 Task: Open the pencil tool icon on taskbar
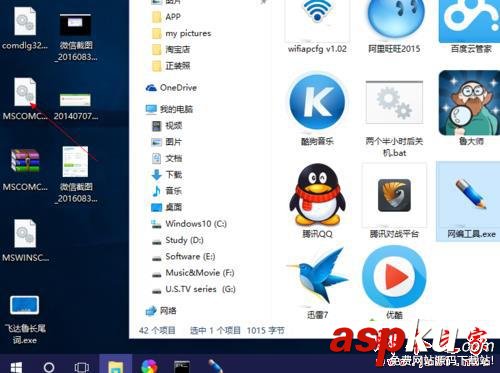215,366
